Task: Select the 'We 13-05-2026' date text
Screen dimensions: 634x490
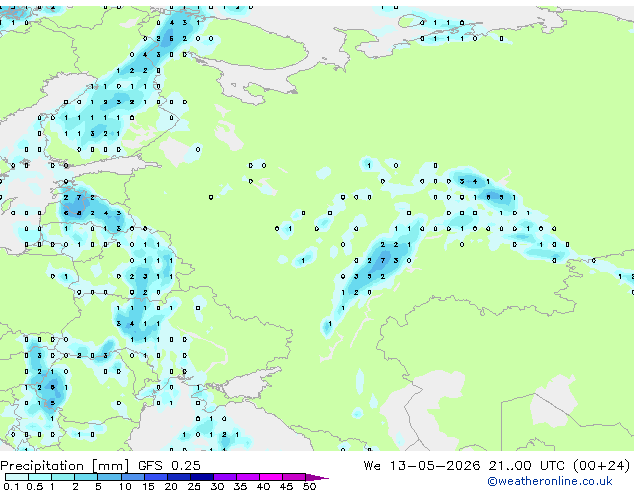Action: [x=422, y=465]
